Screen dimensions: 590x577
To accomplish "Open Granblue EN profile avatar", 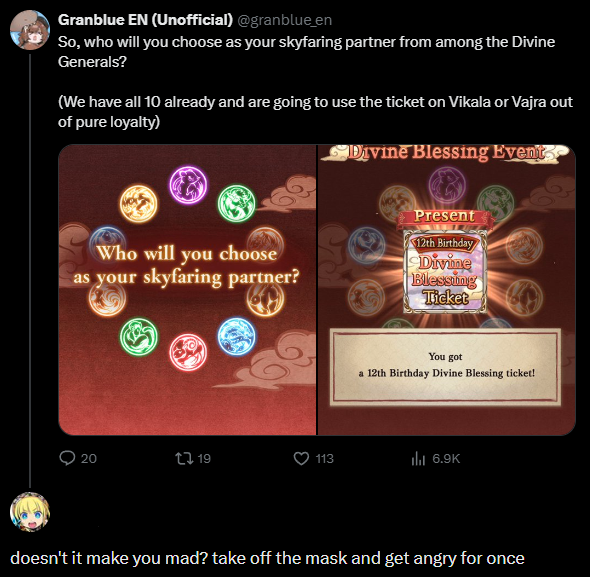I will point(30,30).
